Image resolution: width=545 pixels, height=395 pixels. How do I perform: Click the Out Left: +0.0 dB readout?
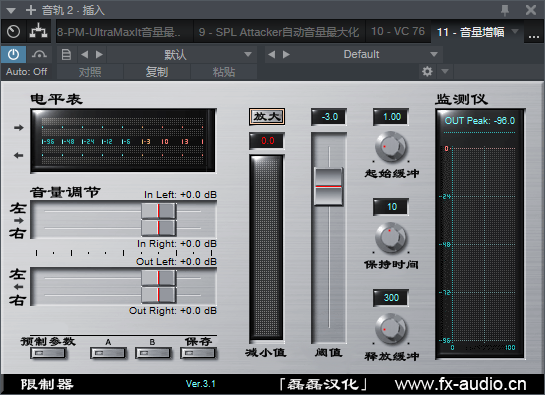(176, 261)
